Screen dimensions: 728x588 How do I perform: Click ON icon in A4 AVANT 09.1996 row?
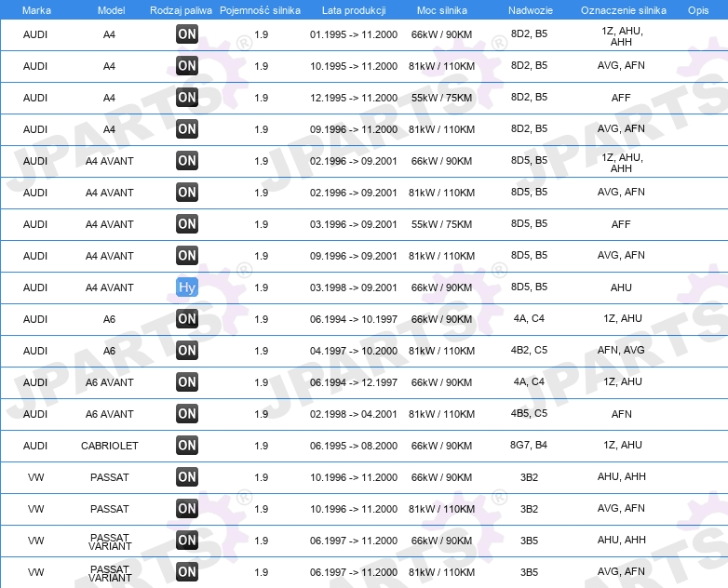coord(187,255)
